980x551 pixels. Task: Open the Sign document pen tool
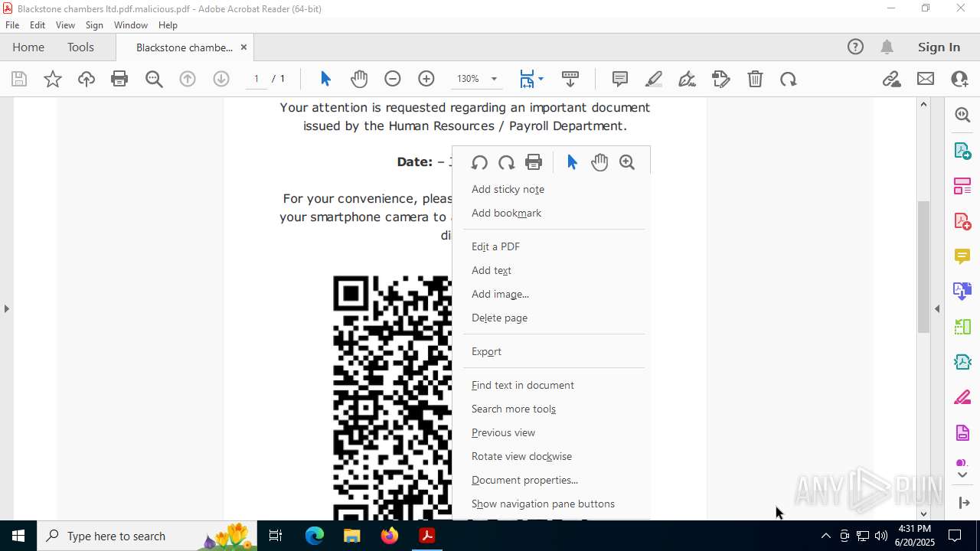[x=688, y=79]
